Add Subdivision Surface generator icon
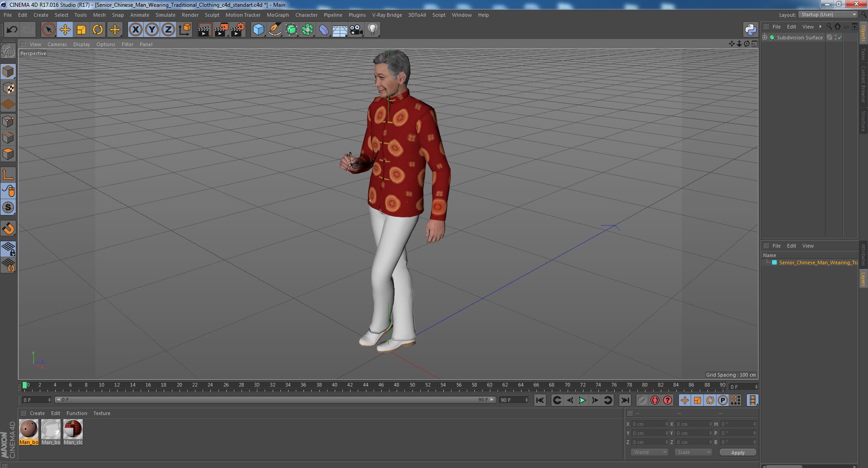The height and width of the screenshot is (468, 868). click(x=291, y=30)
